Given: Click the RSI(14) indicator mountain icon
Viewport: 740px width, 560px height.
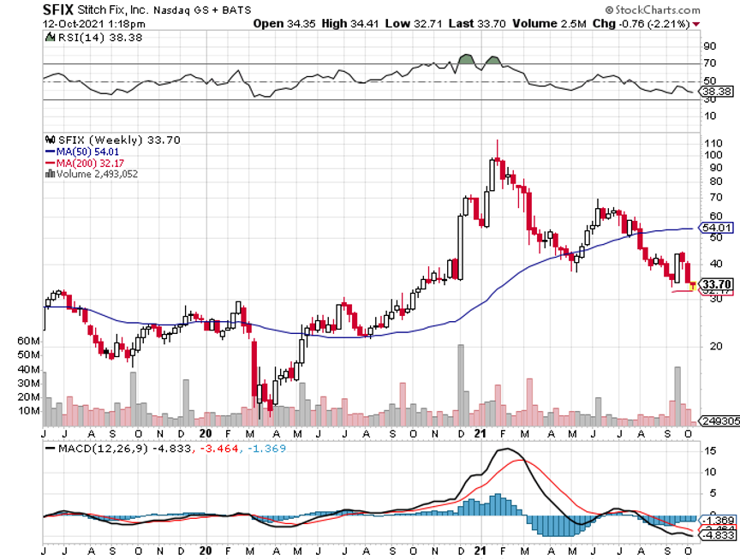Looking at the screenshot, I should point(49,39).
